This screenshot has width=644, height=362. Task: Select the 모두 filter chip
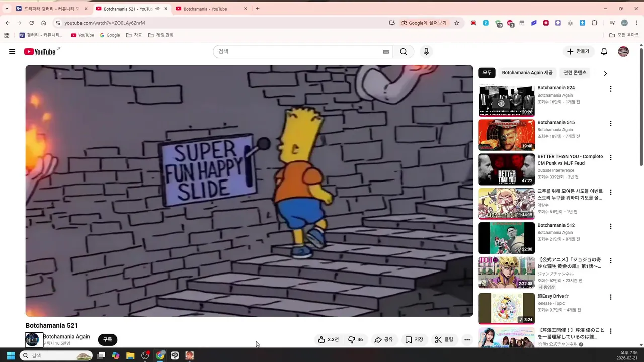(487, 73)
